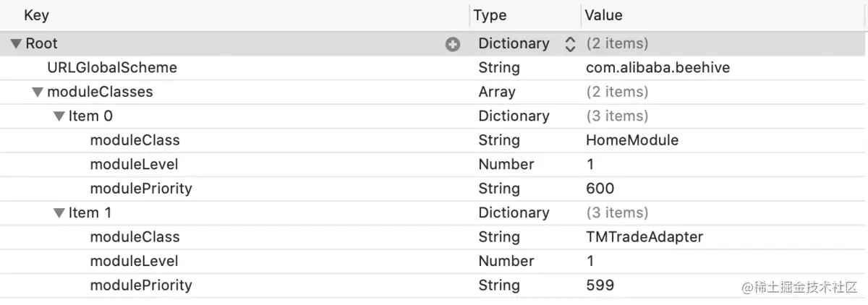Select the TMTradeAdapter value cell

point(644,237)
